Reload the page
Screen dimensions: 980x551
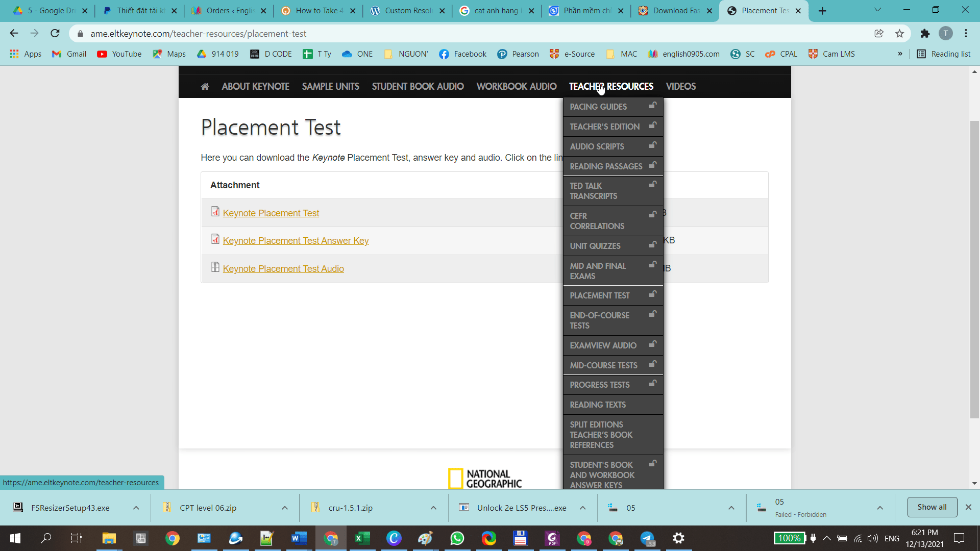point(55,34)
